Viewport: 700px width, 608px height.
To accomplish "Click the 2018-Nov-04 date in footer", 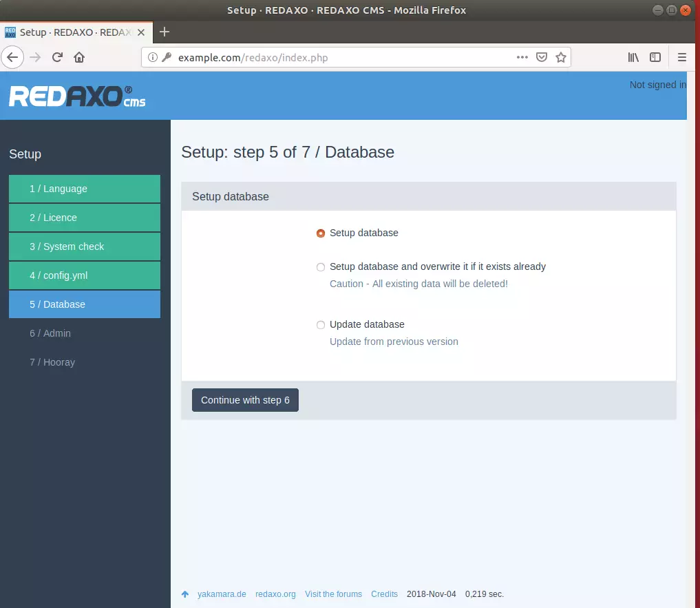I will (x=432, y=594).
